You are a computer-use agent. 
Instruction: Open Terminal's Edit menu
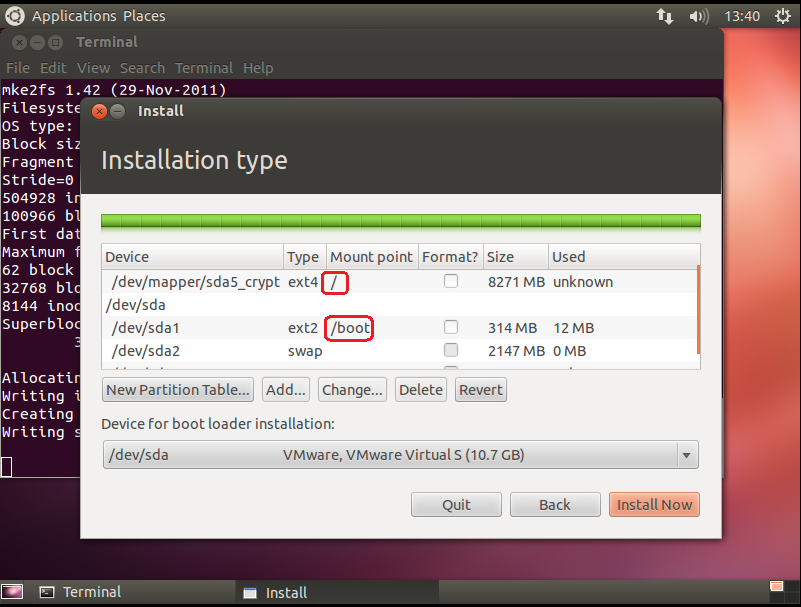(x=53, y=68)
